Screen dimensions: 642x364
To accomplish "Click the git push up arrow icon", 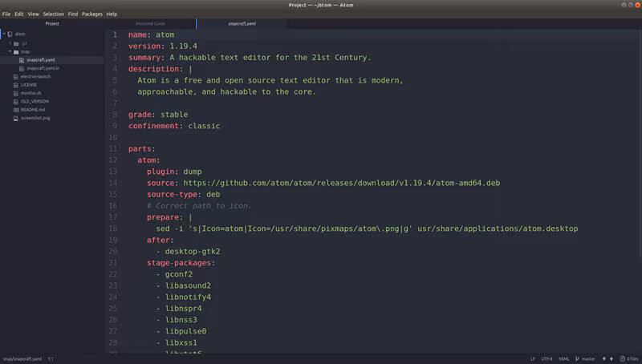I will pyautogui.click(x=612, y=359).
